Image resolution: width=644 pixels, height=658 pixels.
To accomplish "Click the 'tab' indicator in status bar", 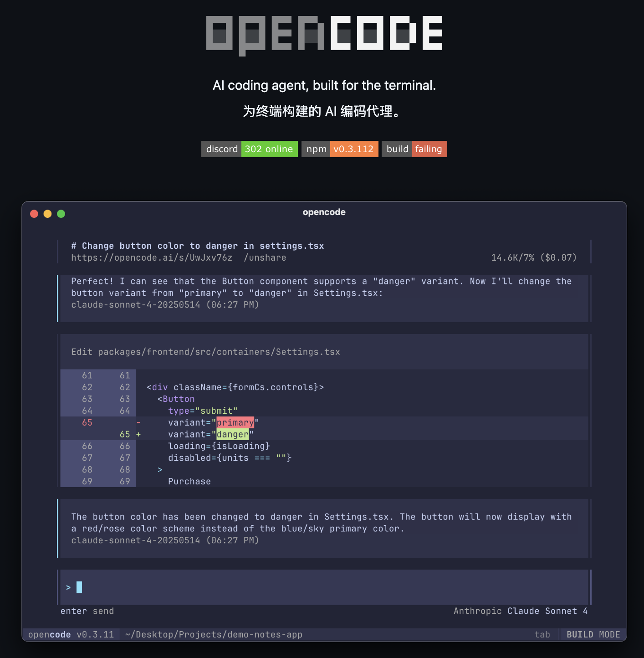I will (542, 634).
